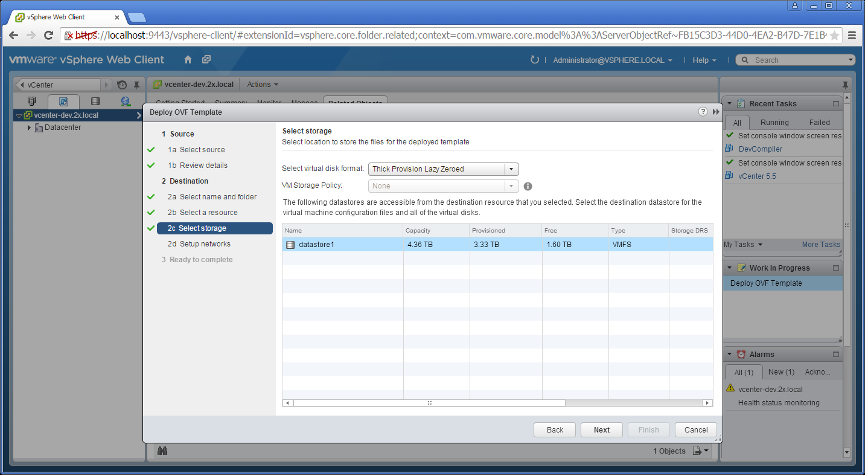Click the vcenter-dev.2x.local warning alarm icon
This screenshot has height=476, width=868.
pos(730,388)
